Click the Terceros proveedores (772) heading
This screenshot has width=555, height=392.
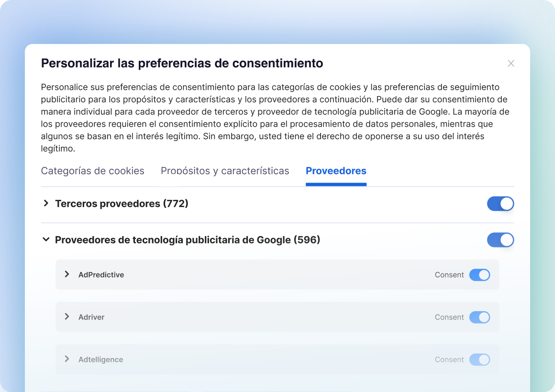(122, 204)
